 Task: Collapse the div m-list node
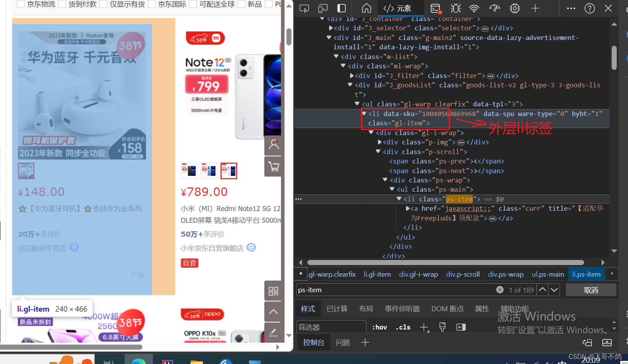337,57
